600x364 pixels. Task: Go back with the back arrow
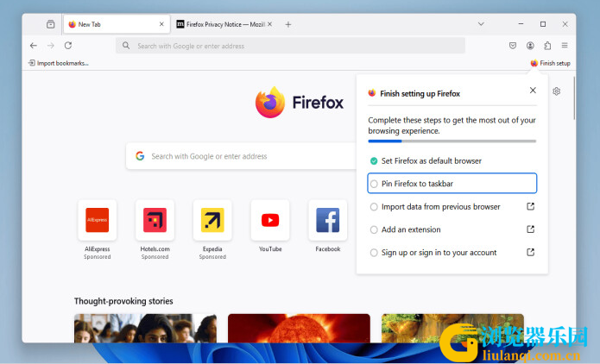34,46
